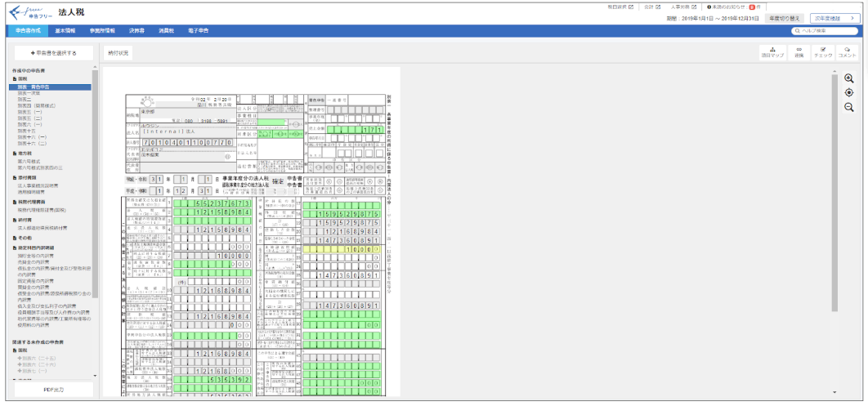
Task: Select 別表十六（二） in the sidebar
Action: pos(32,143)
